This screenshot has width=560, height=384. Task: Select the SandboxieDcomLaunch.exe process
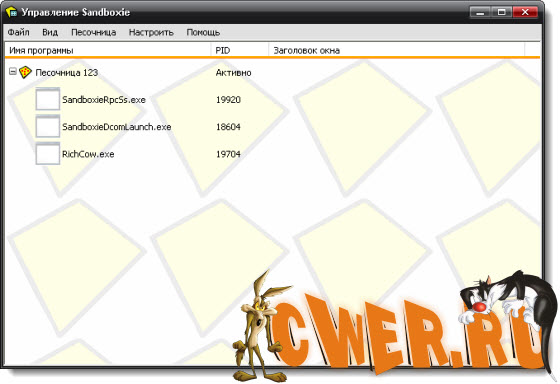(x=117, y=127)
